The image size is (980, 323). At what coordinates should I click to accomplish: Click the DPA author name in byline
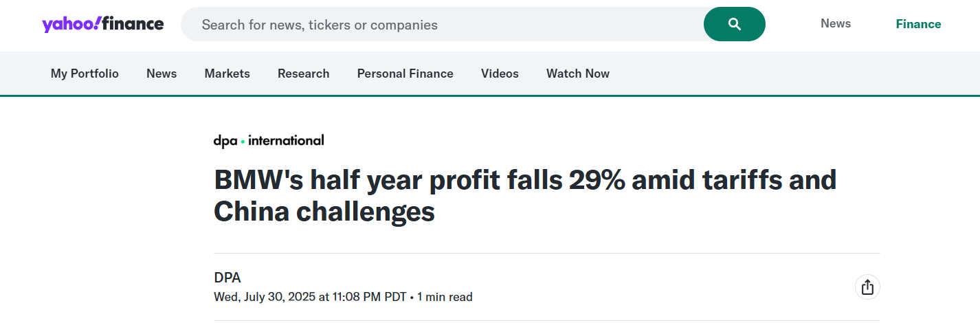(x=227, y=278)
